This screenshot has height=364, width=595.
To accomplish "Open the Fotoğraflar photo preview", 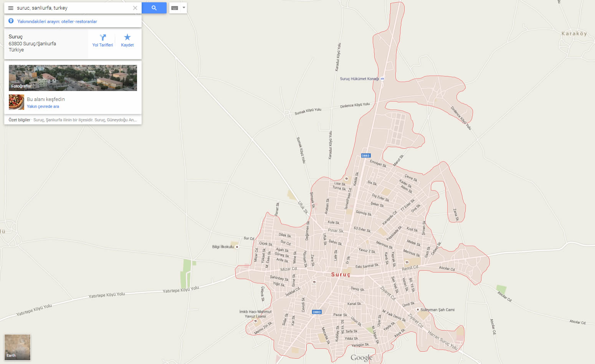I will coord(73,78).
